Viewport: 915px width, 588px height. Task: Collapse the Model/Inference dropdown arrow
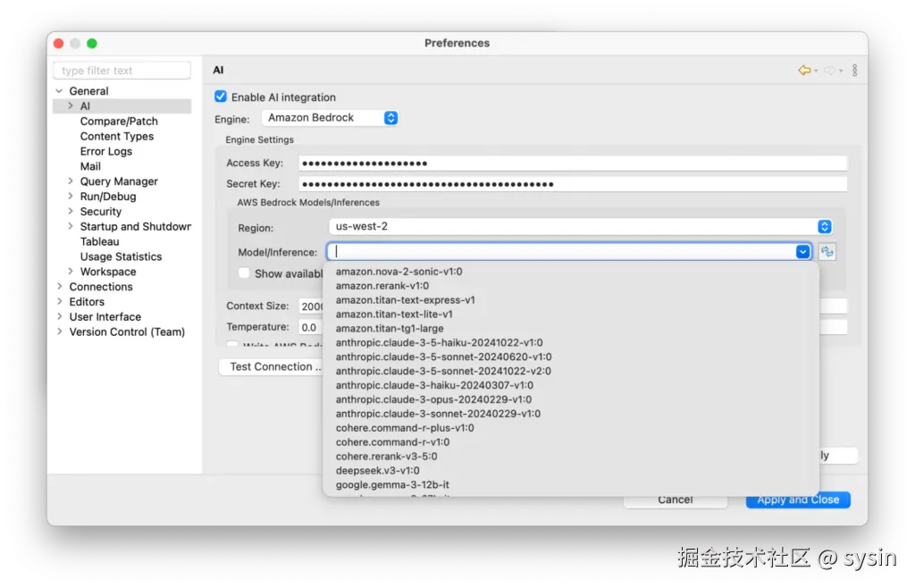point(803,252)
